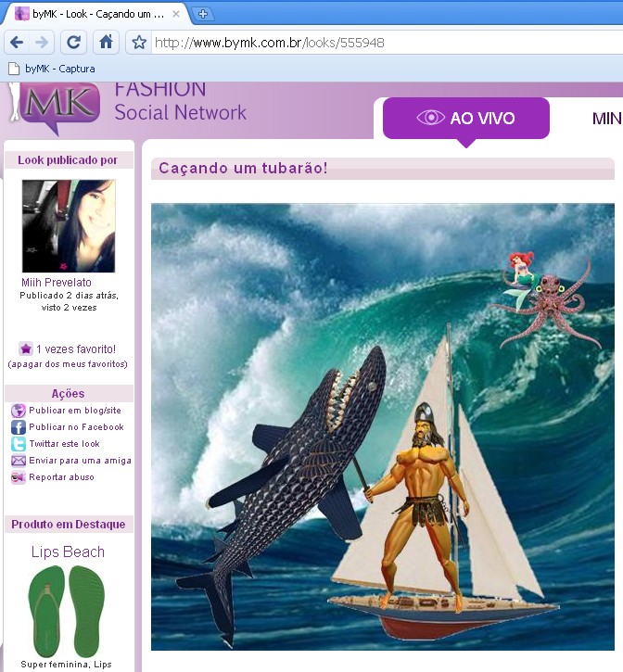This screenshot has width=623, height=672.
Task: Click the Twitter bird icon
Action: click(18, 444)
